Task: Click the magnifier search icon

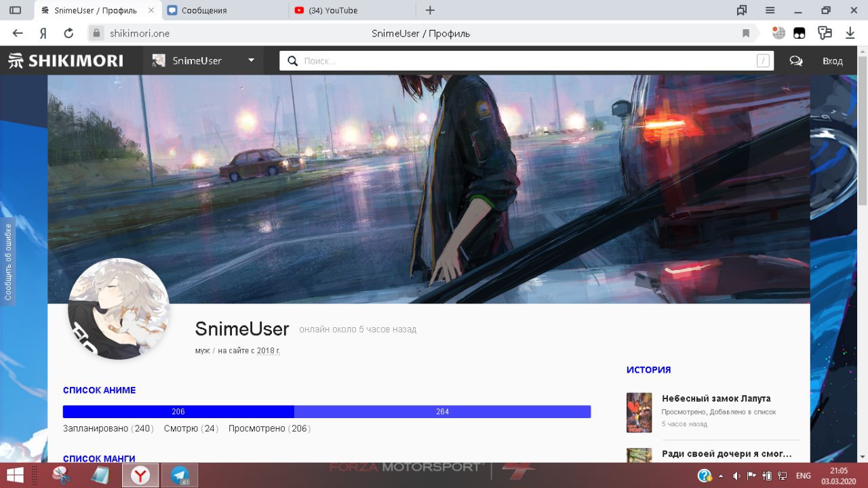Action: point(292,61)
